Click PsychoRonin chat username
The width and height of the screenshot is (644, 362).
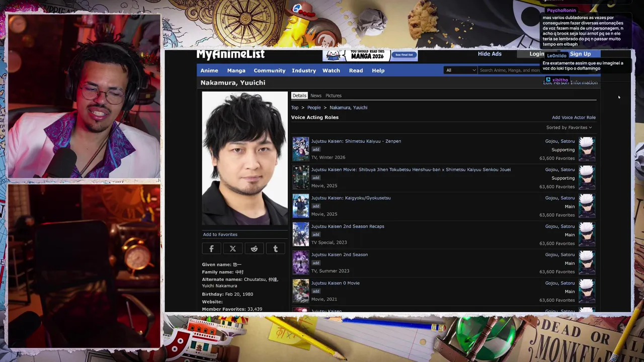pos(561,11)
